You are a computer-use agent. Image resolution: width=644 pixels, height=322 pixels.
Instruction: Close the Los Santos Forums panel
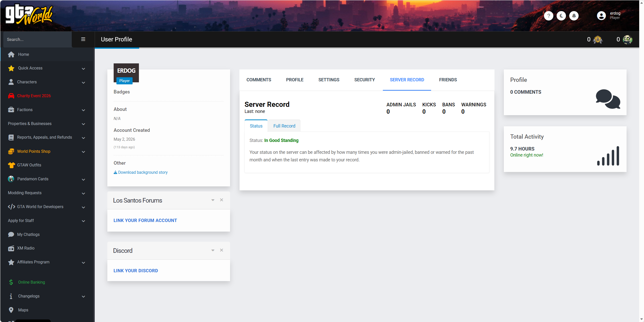click(x=221, y=200)
